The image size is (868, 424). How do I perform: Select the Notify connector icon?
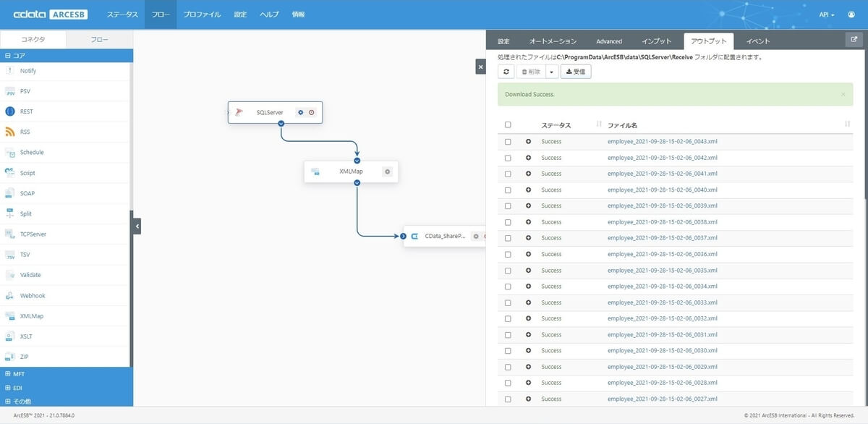coord(10,71)
